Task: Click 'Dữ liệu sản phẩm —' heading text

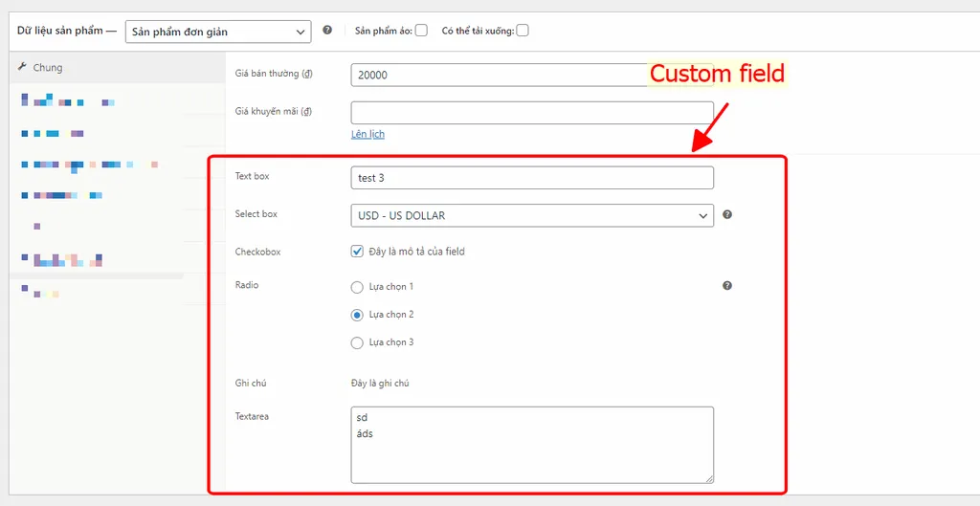Action: tap(67, 31)
